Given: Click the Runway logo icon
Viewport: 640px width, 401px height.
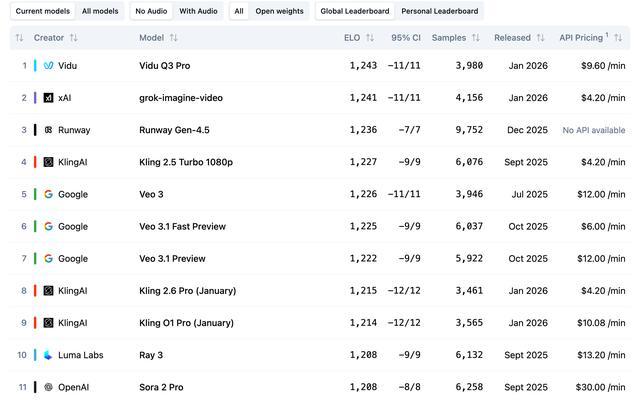Looking at the screenshot, I should (48, 130).
